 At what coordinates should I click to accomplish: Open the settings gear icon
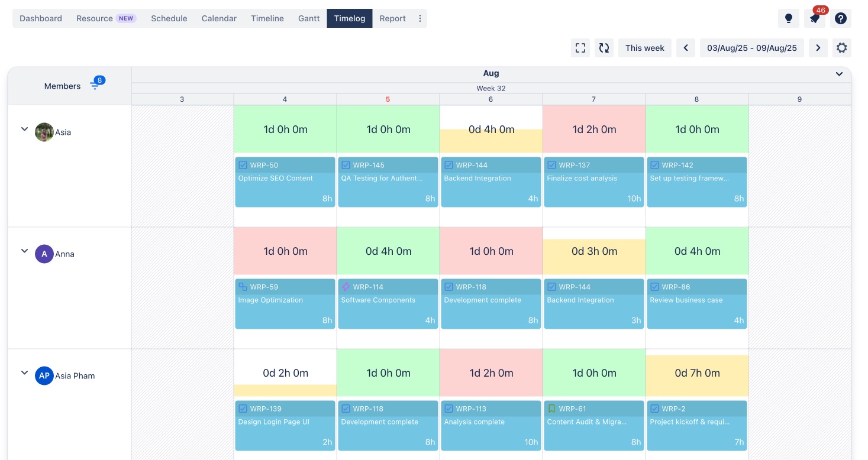841,48
